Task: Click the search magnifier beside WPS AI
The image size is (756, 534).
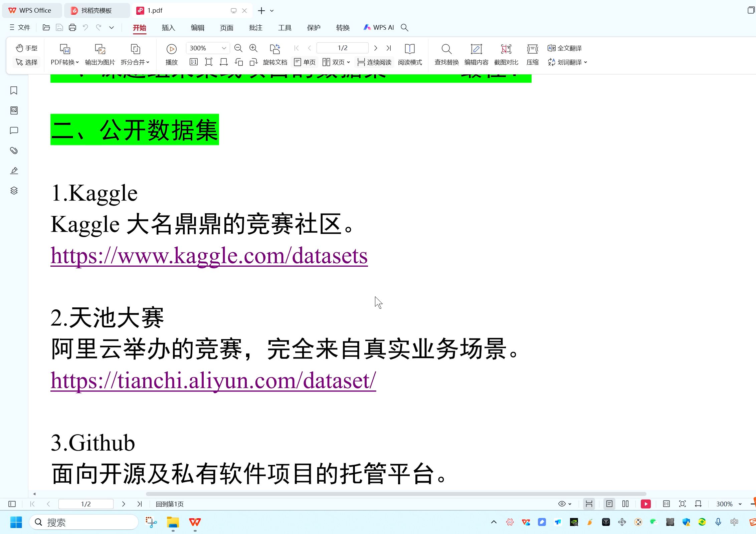Action: pos(404,28)
